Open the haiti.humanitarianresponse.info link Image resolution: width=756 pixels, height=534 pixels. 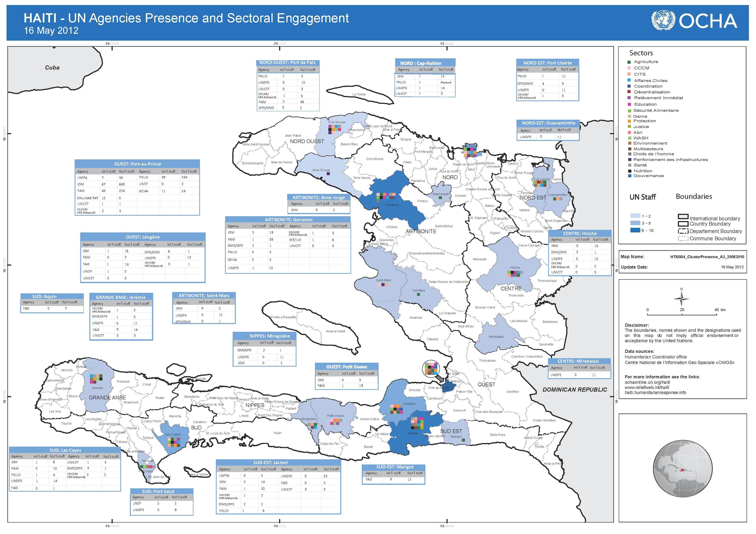point(655,393)
